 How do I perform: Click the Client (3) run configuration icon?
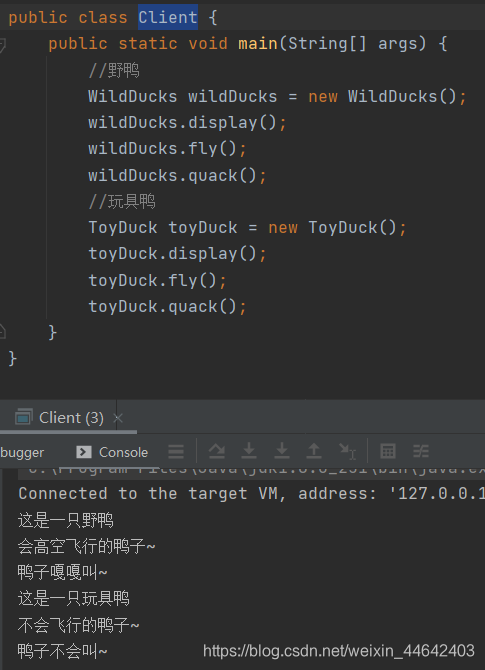click(24, 417)
